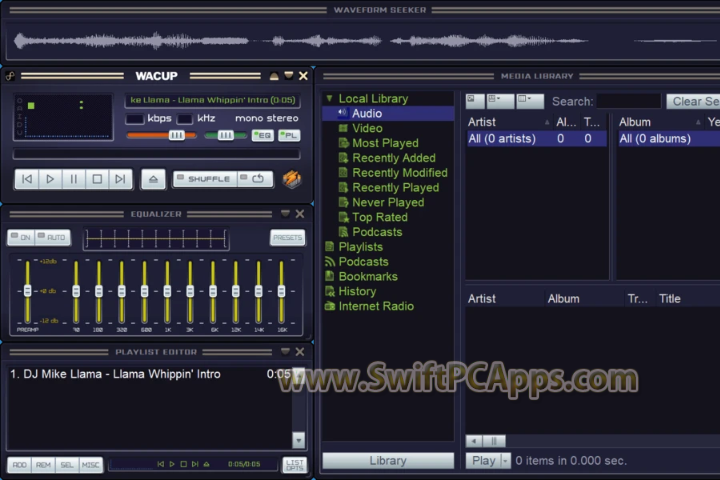Collapse the Local Library tree node

pyautogui.click(x=329, y=98)
